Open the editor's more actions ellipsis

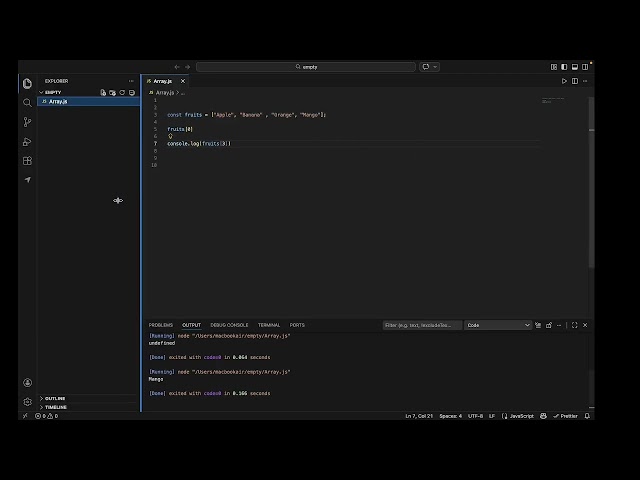[x=585, y=81]
